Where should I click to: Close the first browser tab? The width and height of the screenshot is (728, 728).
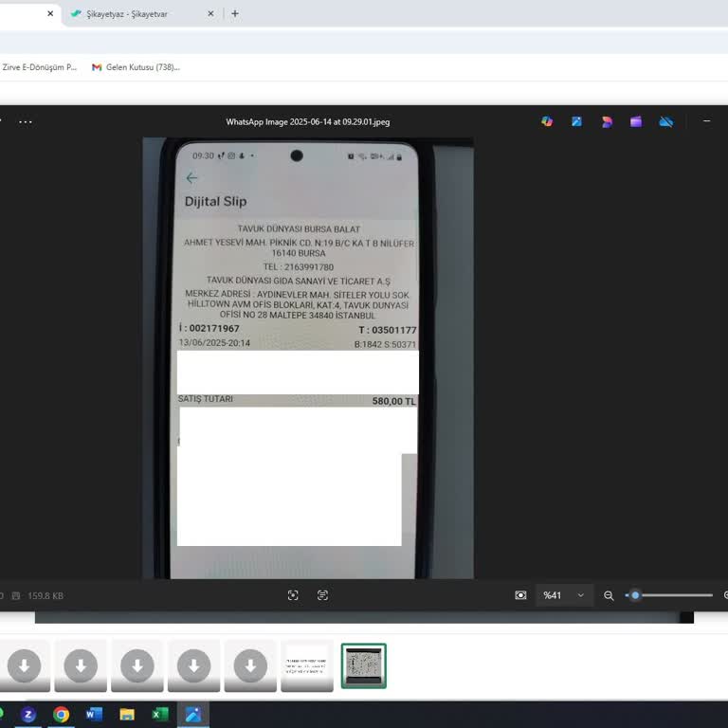50,14
